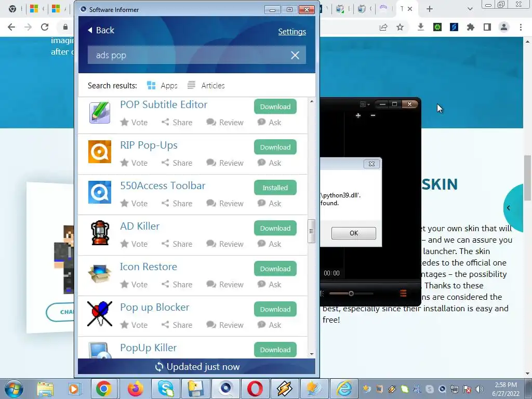
Task: Open the Chrome tab list chevron
Action: coord(470,9)
